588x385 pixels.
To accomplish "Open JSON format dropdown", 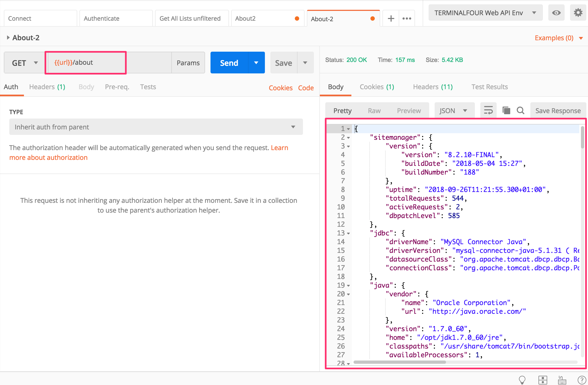I will tap(453, 110).
